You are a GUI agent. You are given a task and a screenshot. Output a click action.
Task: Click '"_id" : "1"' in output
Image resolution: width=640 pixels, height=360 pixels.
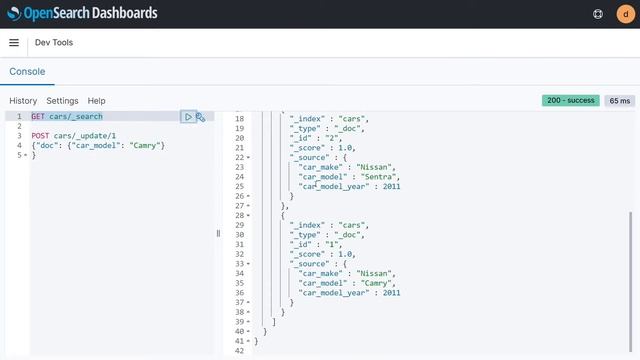tap(316, 244)
